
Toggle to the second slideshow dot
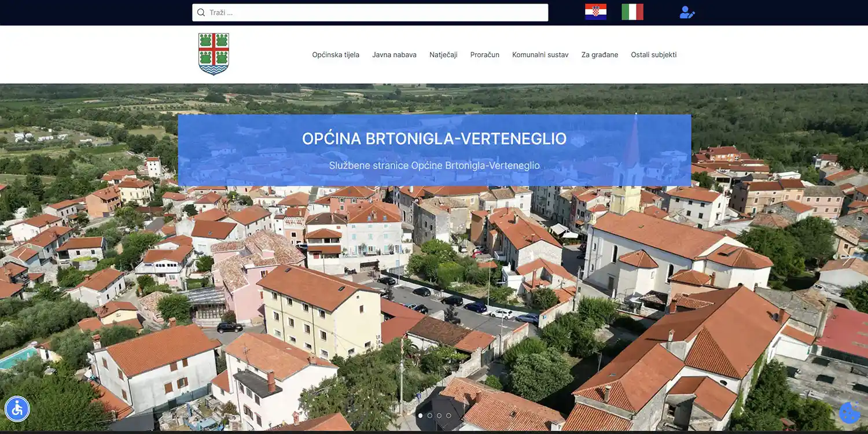(430, 415)
